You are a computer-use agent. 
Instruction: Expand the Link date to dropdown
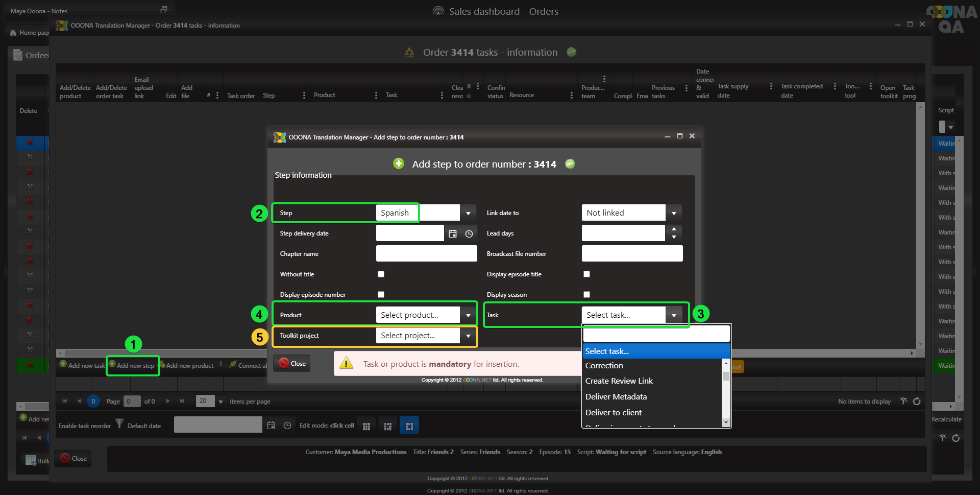pyautogui.click(x=674, y=213)
